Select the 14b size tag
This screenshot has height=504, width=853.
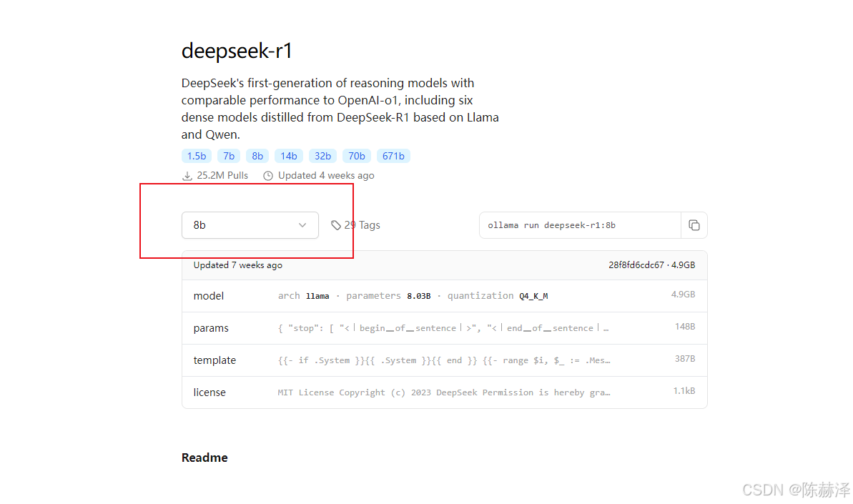(x=288, y=156)
